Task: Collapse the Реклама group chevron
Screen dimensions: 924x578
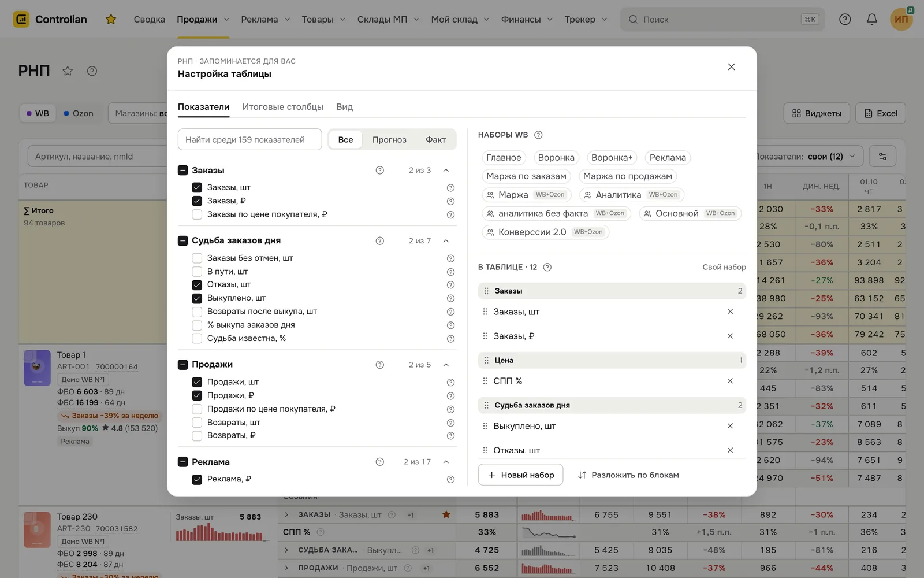Action: (x=446, y=462)
